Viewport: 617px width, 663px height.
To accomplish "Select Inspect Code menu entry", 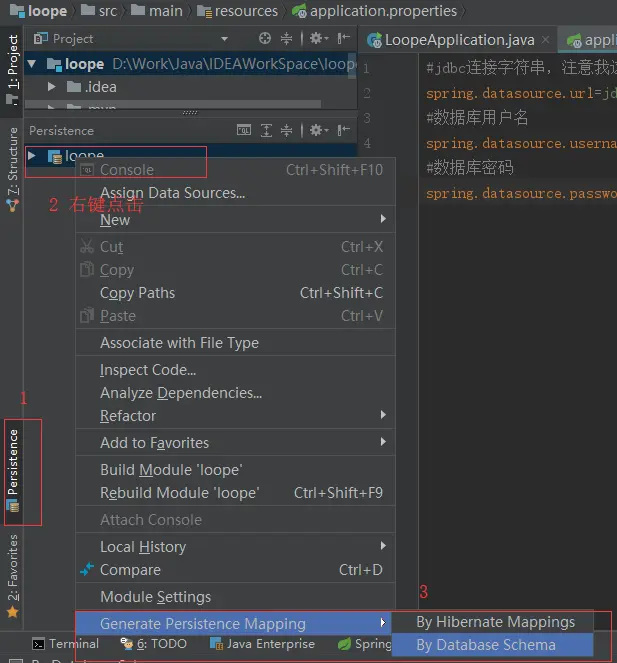I will [236, 370].
